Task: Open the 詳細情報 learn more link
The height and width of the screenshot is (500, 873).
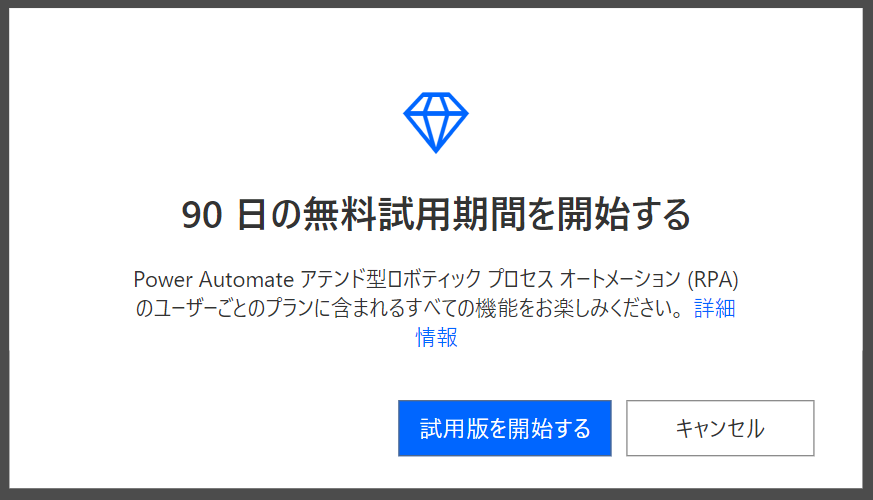Action: (714, 308)
